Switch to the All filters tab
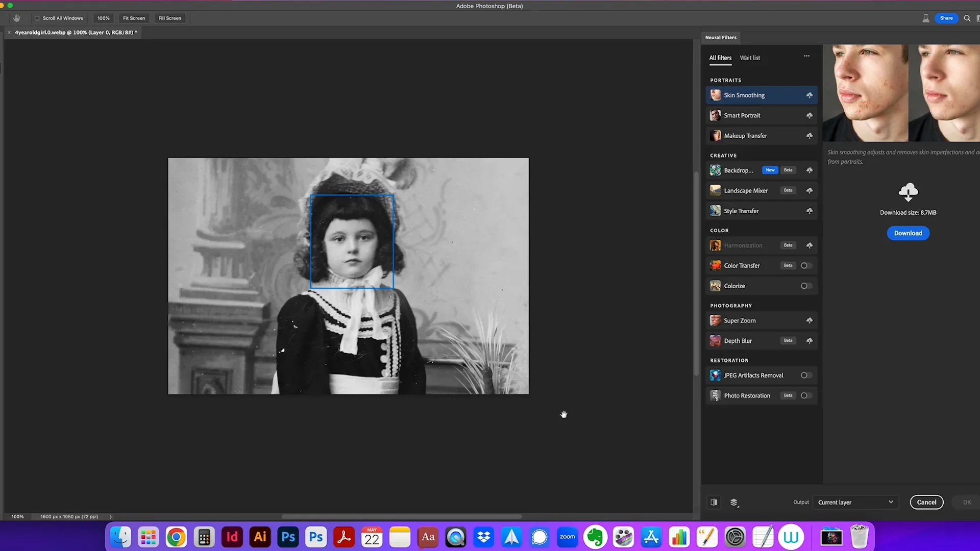 click(720, 58)
